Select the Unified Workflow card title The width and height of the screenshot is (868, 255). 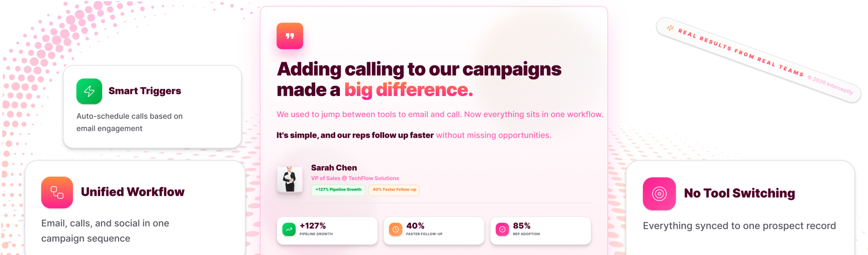point(133,192)
